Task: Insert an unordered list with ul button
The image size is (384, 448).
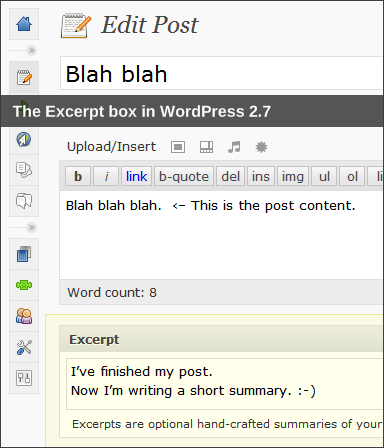Action: tap(324, 176)
